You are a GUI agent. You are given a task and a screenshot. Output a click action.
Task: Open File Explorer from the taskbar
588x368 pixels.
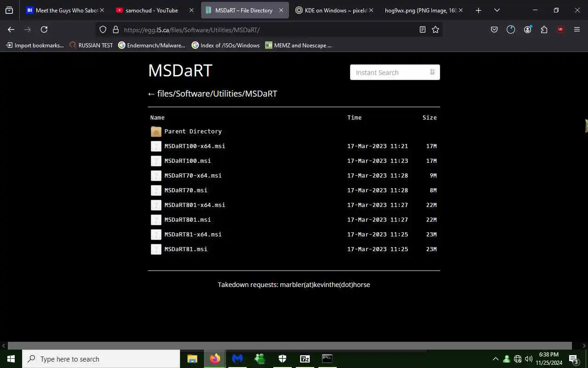click(192, 359)
